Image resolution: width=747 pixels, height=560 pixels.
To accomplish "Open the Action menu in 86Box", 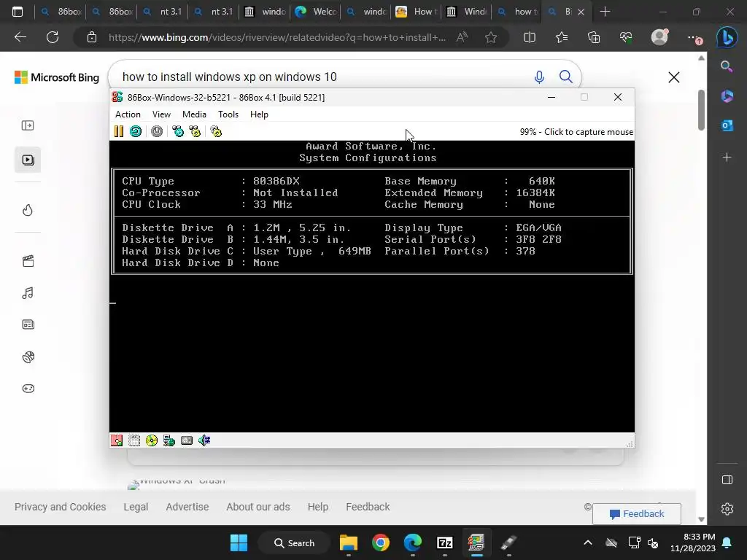I will (128, 114).
